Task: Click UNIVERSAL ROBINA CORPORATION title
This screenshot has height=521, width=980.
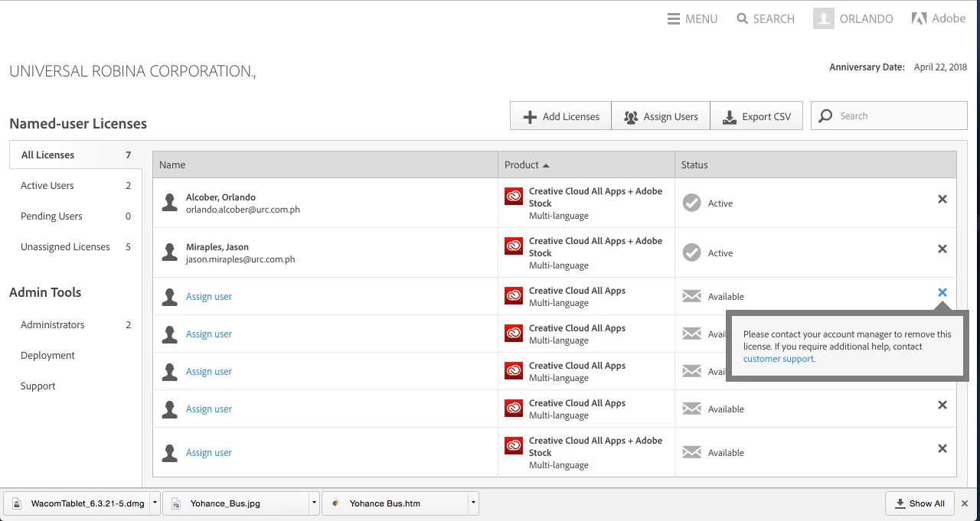Action: point(132,71)
